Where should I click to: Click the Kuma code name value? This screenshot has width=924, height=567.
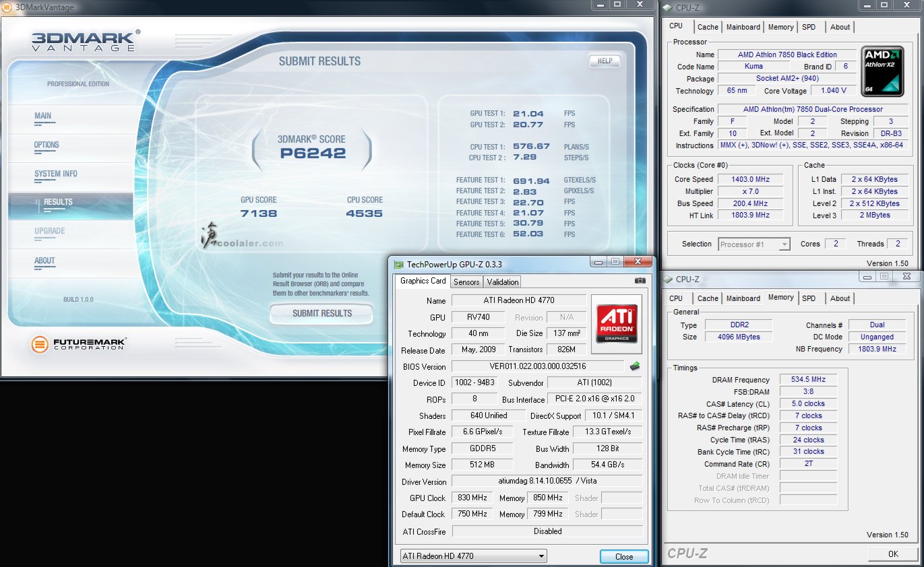753,67
